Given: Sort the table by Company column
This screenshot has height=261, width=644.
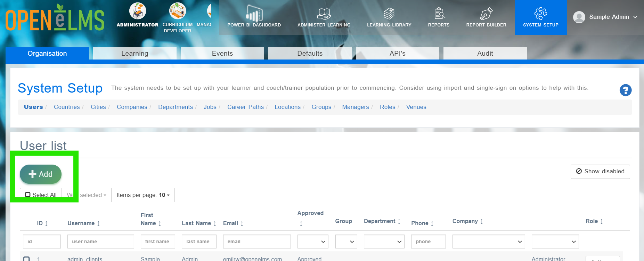Looking at the screenshot, I should pyautogui.click(x=482, y=221).
